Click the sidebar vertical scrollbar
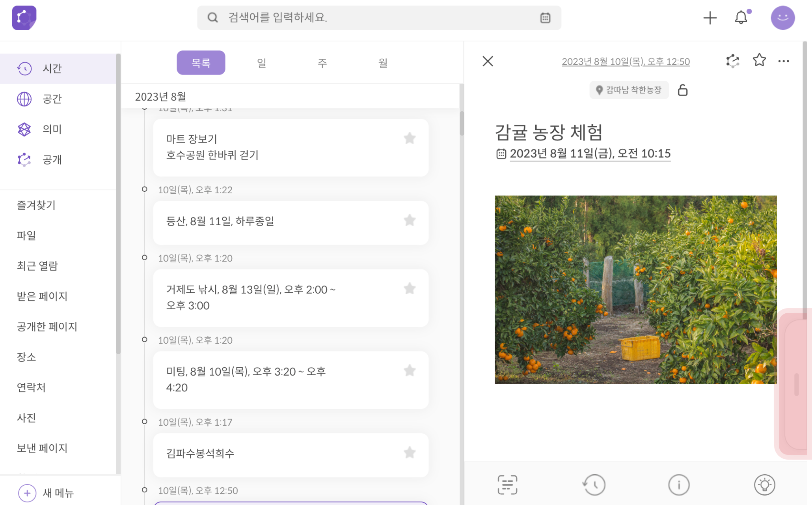The image size is (812, 505). [118, 204]
